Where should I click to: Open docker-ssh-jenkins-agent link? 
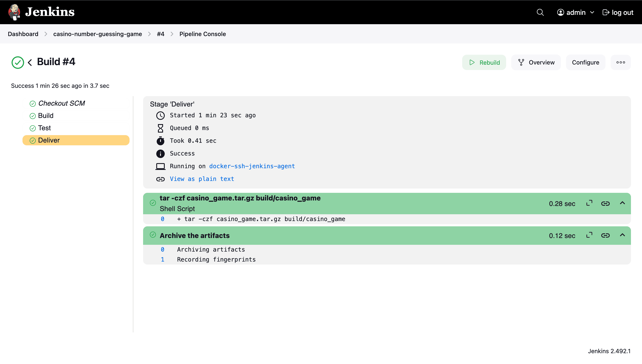[252, 166]
